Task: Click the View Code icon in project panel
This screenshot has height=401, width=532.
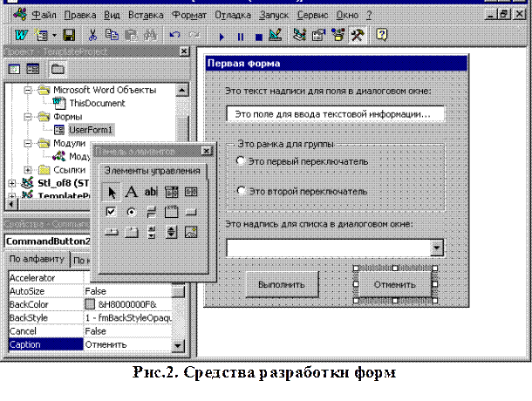Action: point(14,69)
